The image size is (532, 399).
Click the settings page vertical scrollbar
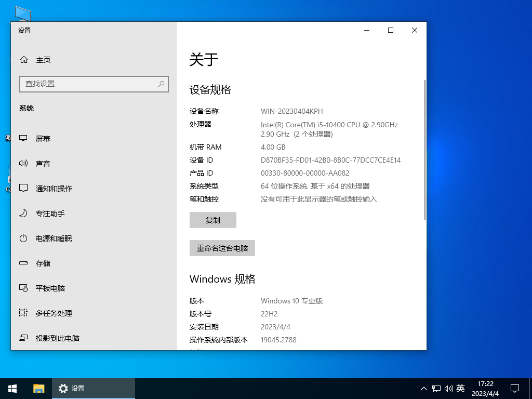(x=425, y=150)
